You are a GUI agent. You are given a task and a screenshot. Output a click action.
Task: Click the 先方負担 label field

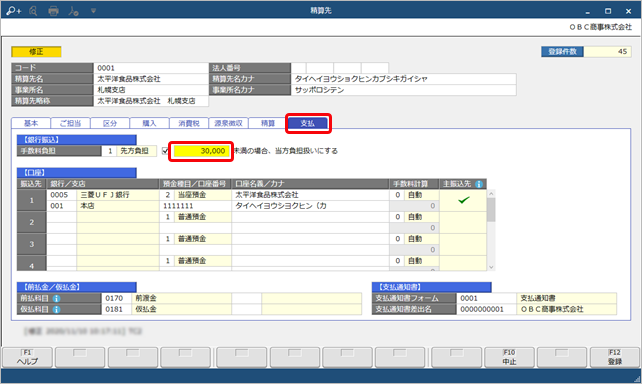[137, 151]
